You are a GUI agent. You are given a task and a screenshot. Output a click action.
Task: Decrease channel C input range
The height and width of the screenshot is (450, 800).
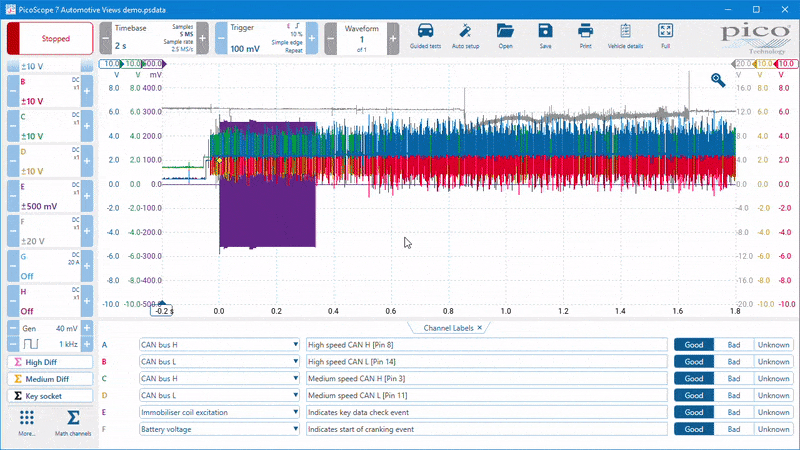pyautogui.click(x=13, y=126)
